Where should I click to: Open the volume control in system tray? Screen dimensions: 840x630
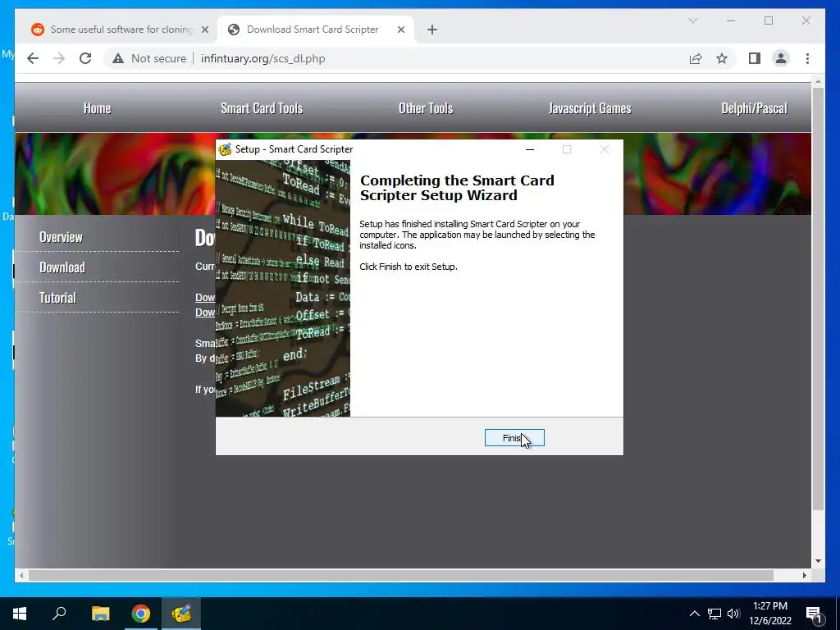coord(733,614)
